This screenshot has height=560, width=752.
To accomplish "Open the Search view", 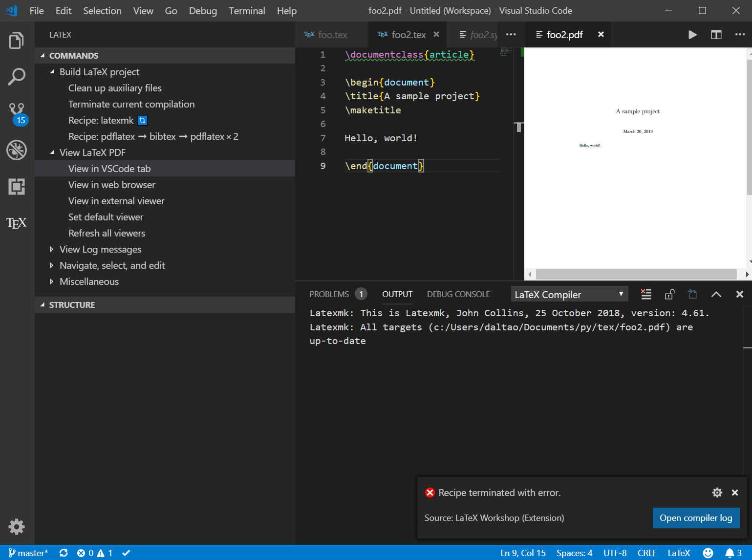I will tap(16, 77).
